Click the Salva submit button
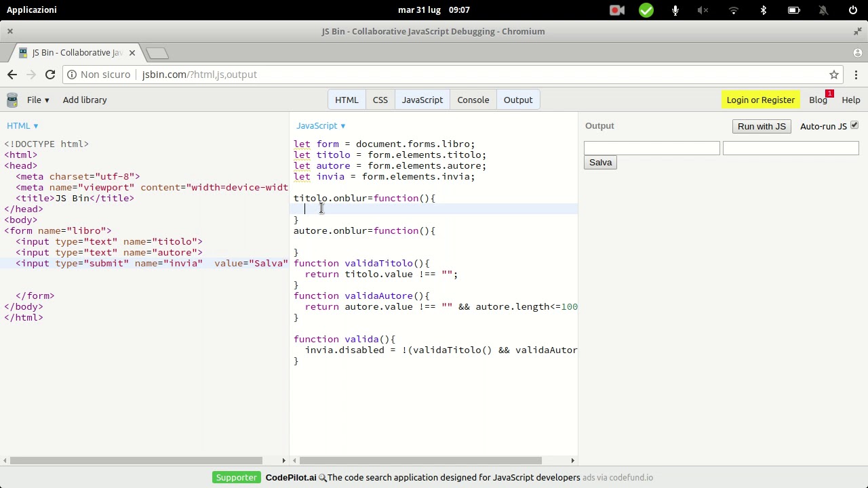Viewport: 868px width, 488px height. coord(600,162)
